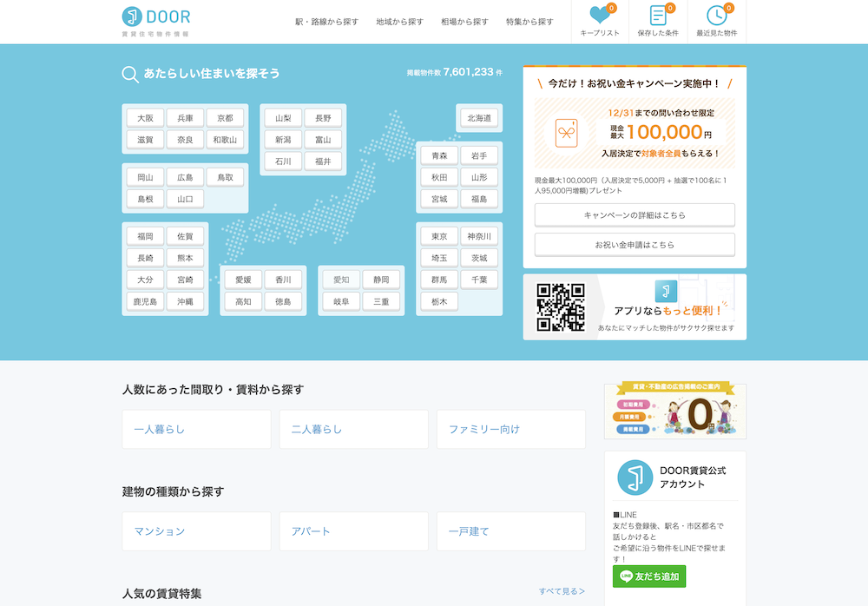Click the LINE icon on the 友だち追加 button
Screen dimensions: 868x606
[x=628, y=576]
